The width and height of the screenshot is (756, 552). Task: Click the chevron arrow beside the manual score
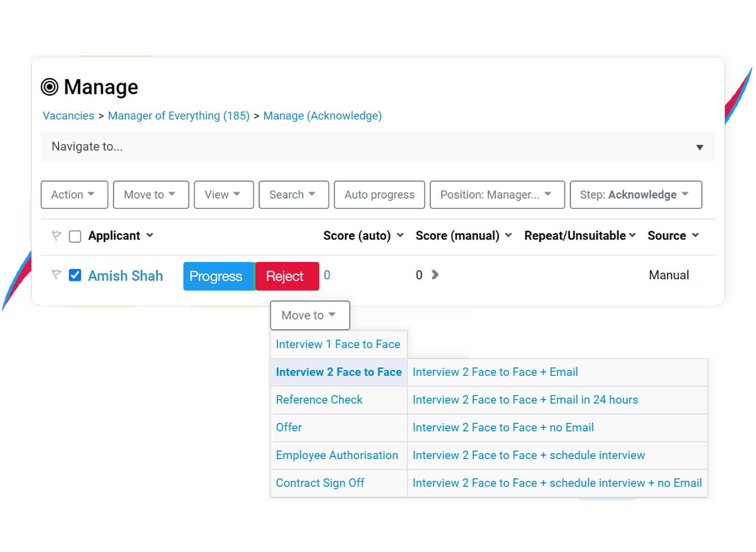point(435,275)
